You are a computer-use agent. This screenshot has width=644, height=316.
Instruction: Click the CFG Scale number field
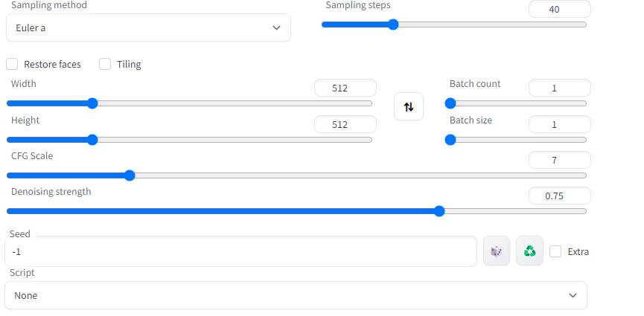tap(559, 160)
